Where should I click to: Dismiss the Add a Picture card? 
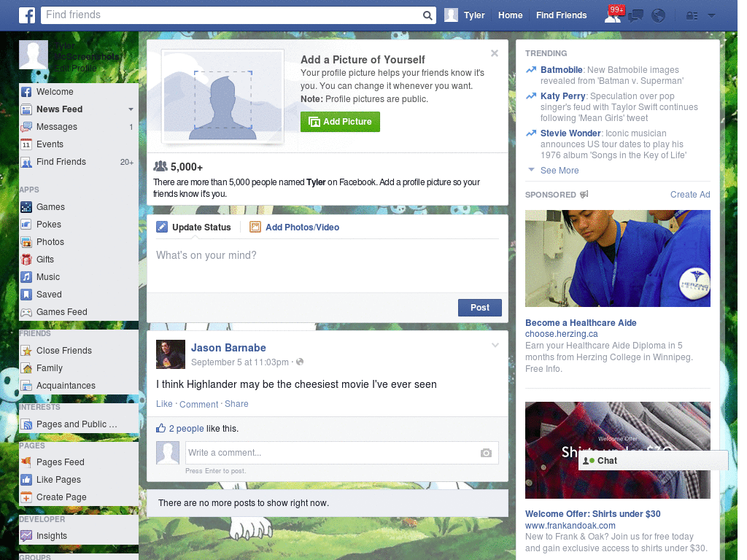pyautogui.click(x=495, y=53)
